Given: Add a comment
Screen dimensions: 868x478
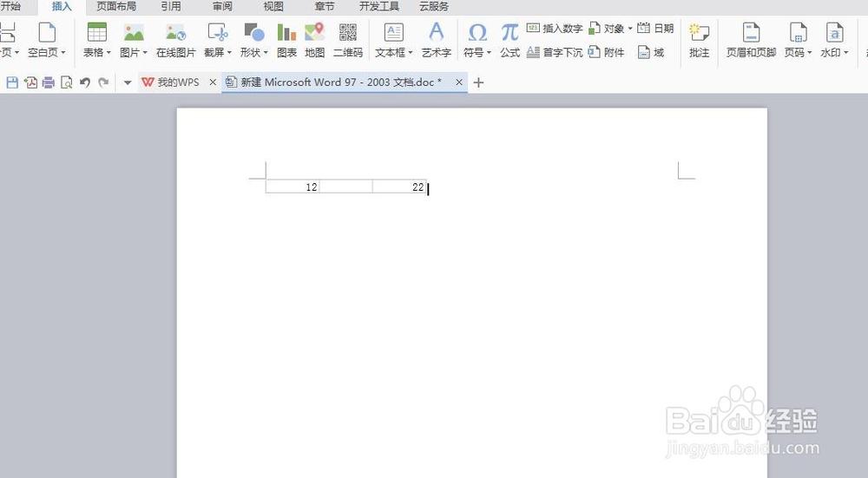Looking at the screenshot, I should pyautogui.click(x=699, y=39).
